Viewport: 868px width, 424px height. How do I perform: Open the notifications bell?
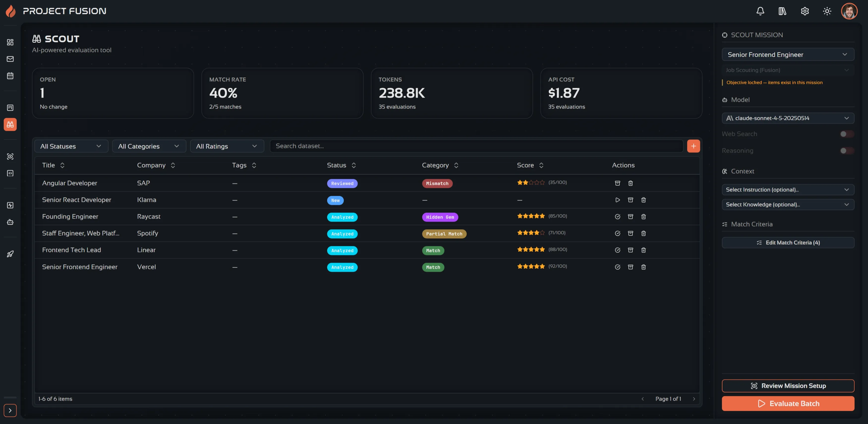click(760, 11)
